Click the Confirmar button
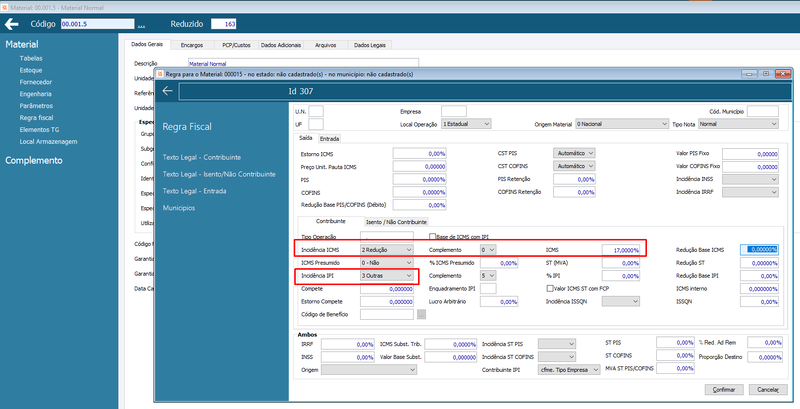800x409 pixels. (x=723, y=390)
